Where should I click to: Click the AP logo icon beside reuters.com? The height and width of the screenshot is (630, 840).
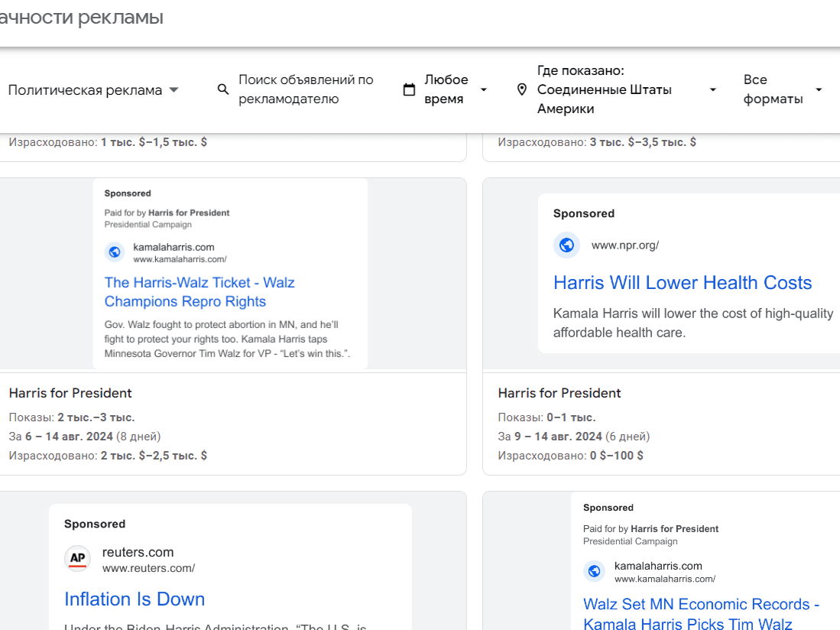pos(78,558)
